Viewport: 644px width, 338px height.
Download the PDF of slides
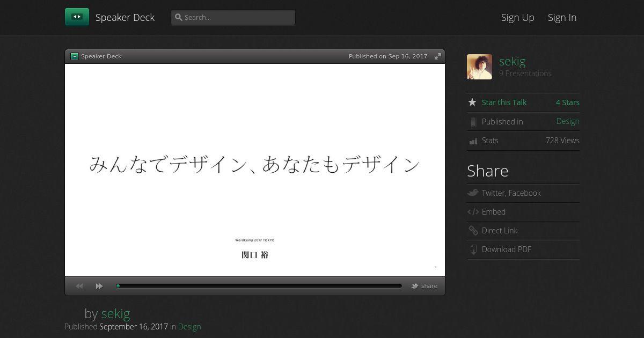pyautogui.click(x=507, y=249)
